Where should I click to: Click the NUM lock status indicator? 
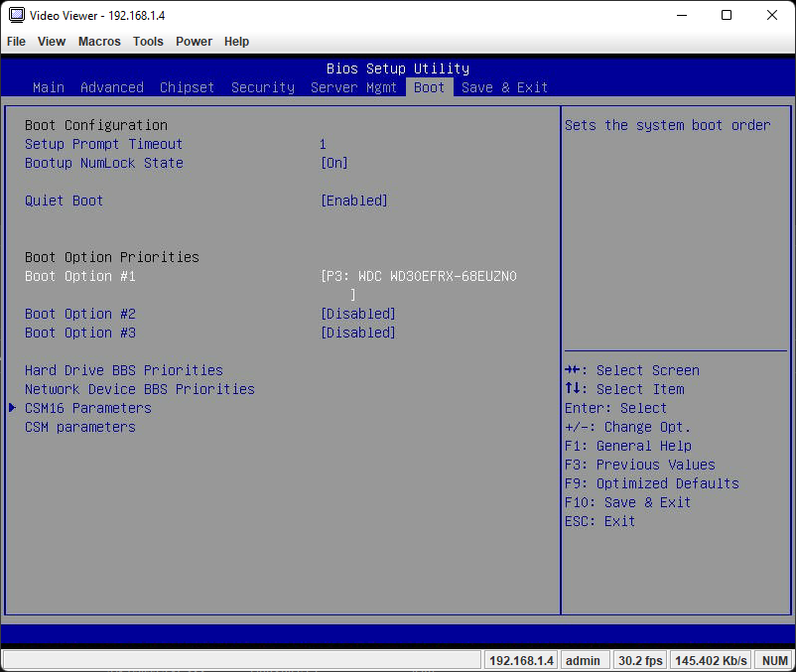[775, 660]
